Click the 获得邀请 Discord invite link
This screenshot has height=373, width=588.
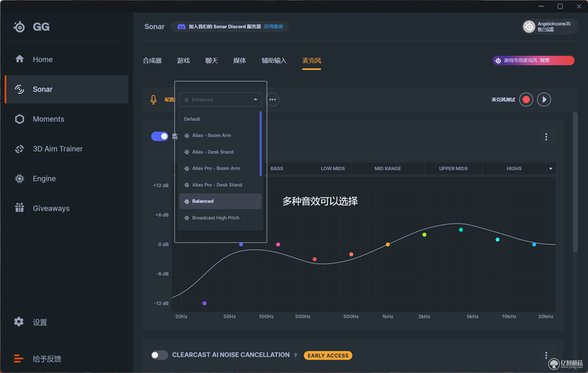[273, 26]
